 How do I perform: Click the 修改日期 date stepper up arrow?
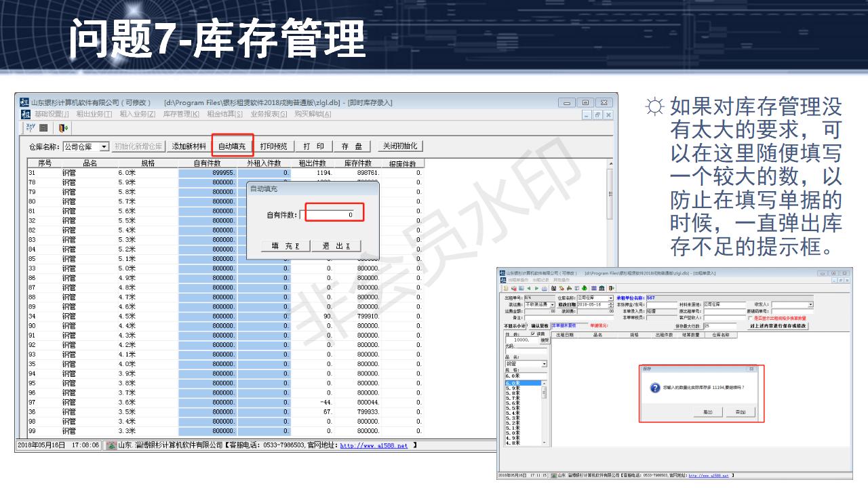point(611,303)
